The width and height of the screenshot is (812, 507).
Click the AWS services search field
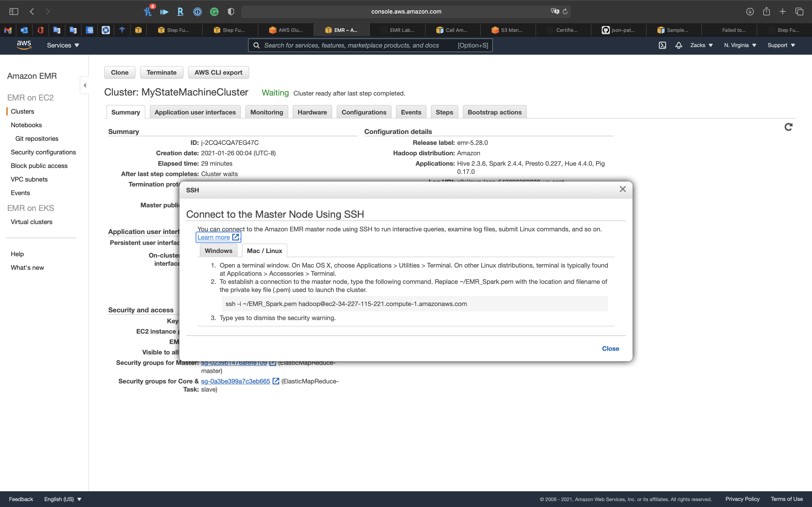click(x=359, y=45)
